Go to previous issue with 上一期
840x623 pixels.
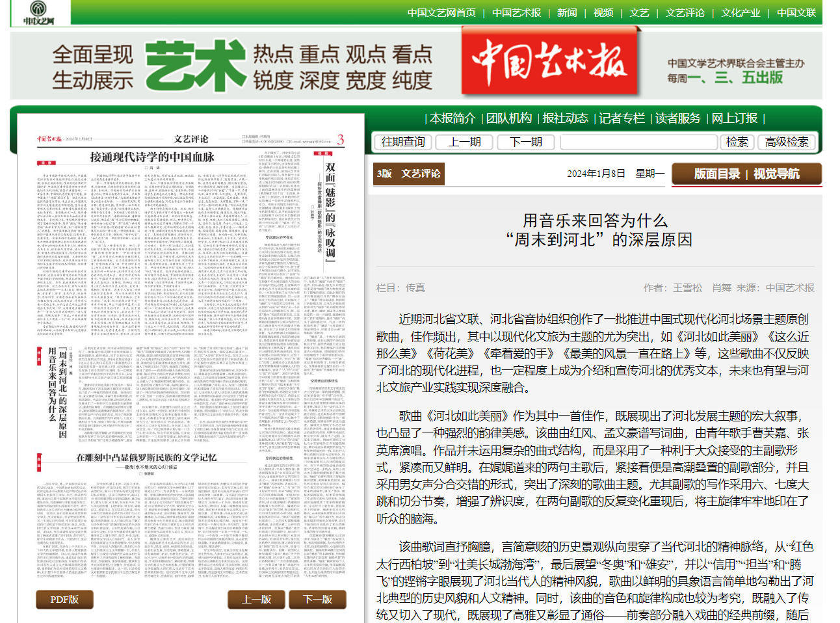point(464,142)
